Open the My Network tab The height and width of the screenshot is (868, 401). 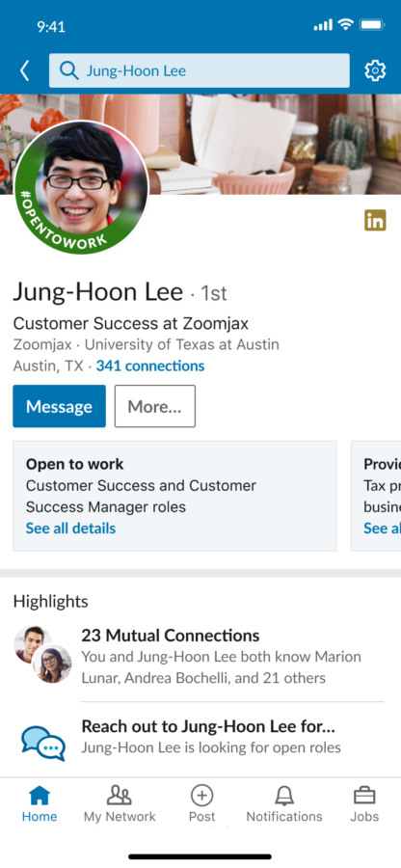tap(120, 805)
